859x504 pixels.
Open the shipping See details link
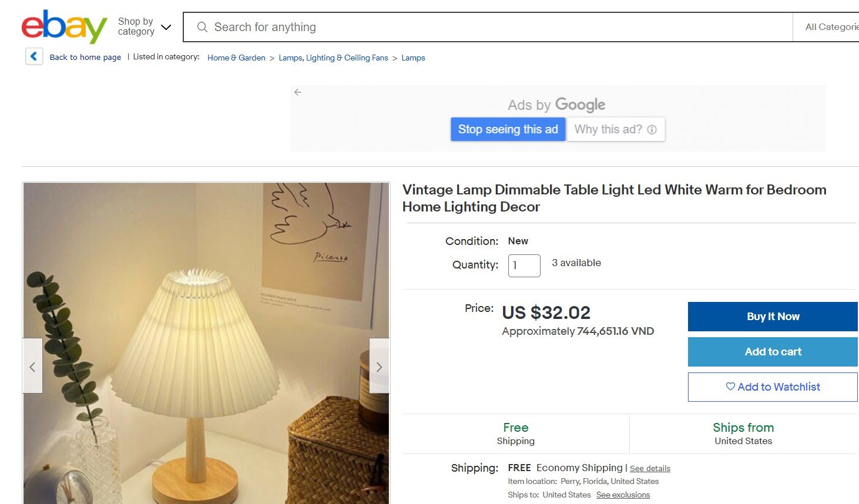pyautogui.click(x=650, y=468)
